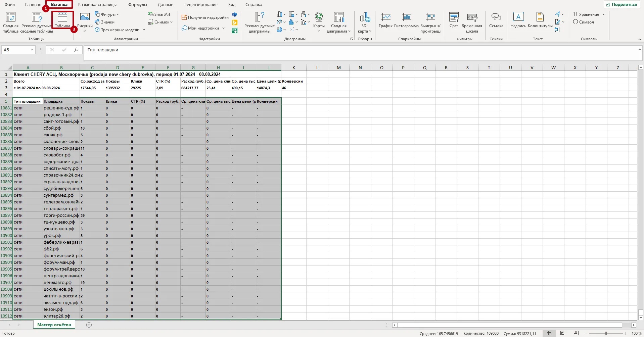
Task: Click the zoom slider in status bar
Action: [606, 333]
